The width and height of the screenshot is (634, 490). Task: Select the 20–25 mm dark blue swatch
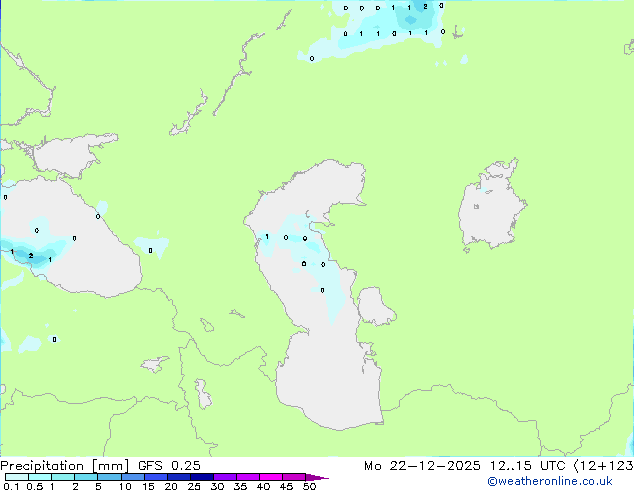click(178, 477)
